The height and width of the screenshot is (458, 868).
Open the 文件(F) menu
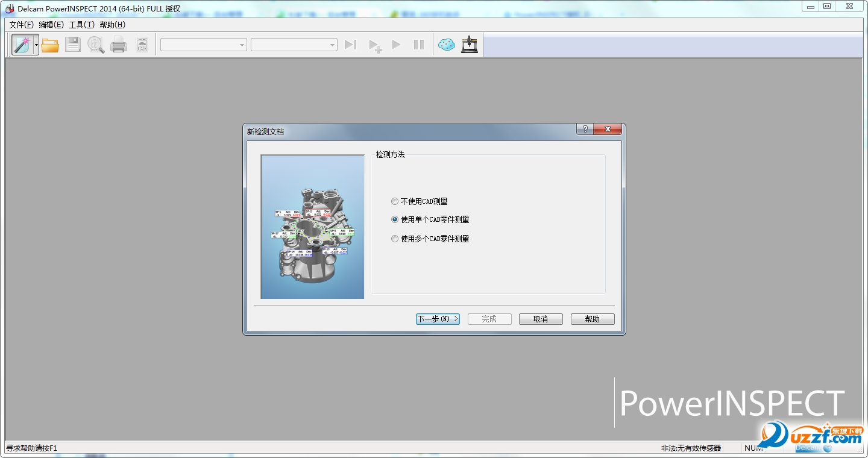22,25
